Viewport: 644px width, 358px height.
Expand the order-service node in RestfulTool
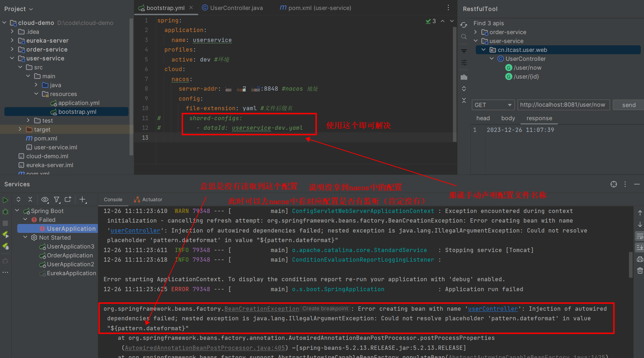click(x=476, y=32)
